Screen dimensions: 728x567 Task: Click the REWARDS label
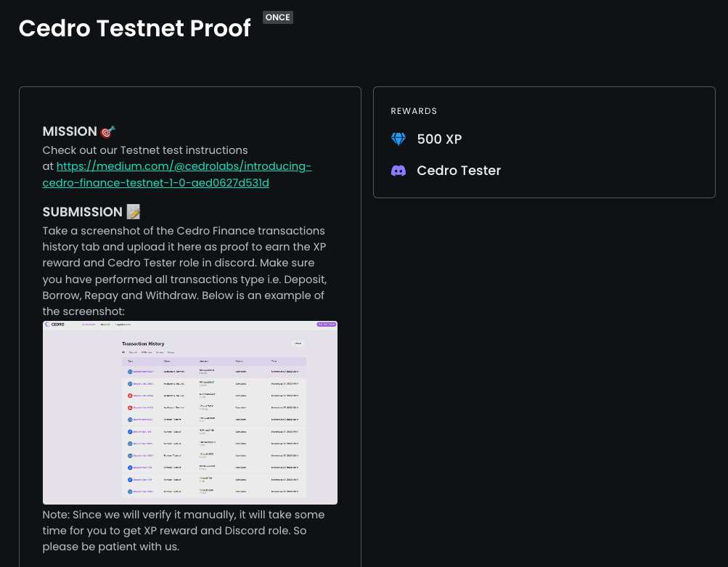(414, 111)
